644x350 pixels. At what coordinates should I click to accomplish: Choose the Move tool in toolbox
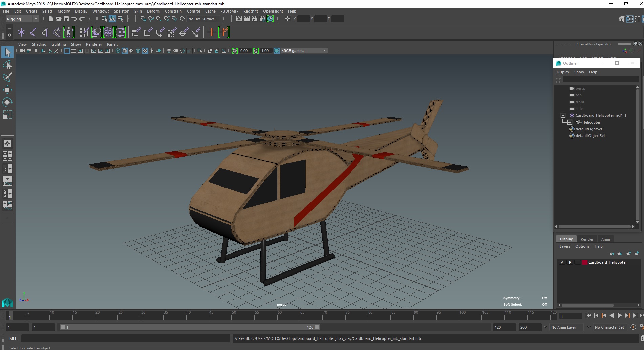point(7,90)
